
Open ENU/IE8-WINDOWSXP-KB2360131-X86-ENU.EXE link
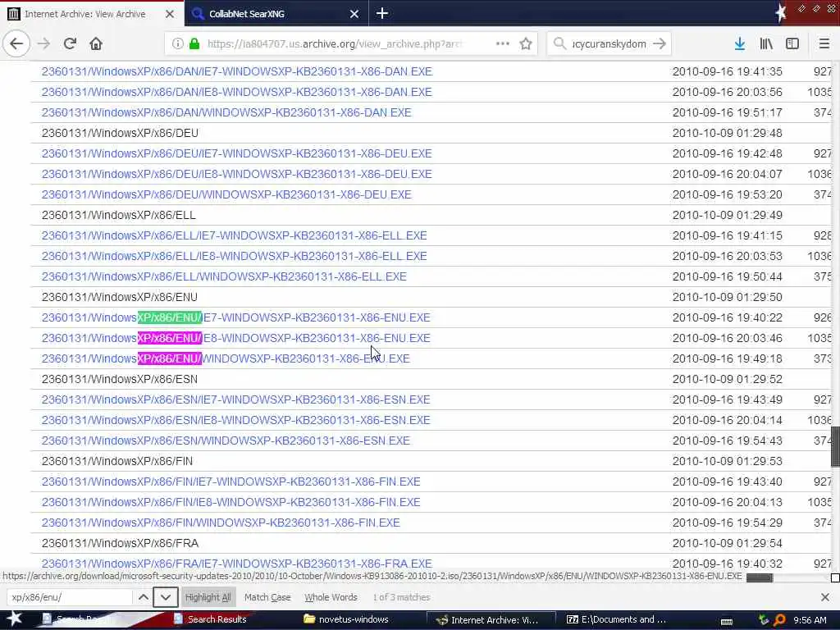point(235,338)
